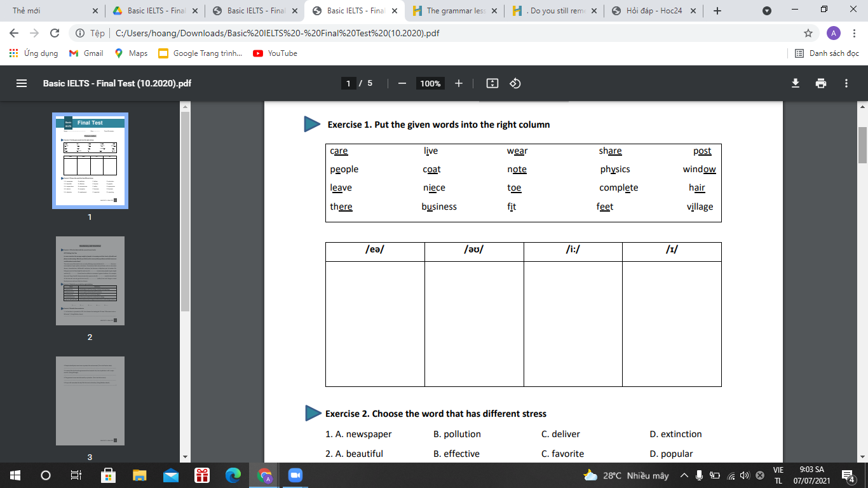Open File Explorer from the taskbar

(x=139, y=475)
